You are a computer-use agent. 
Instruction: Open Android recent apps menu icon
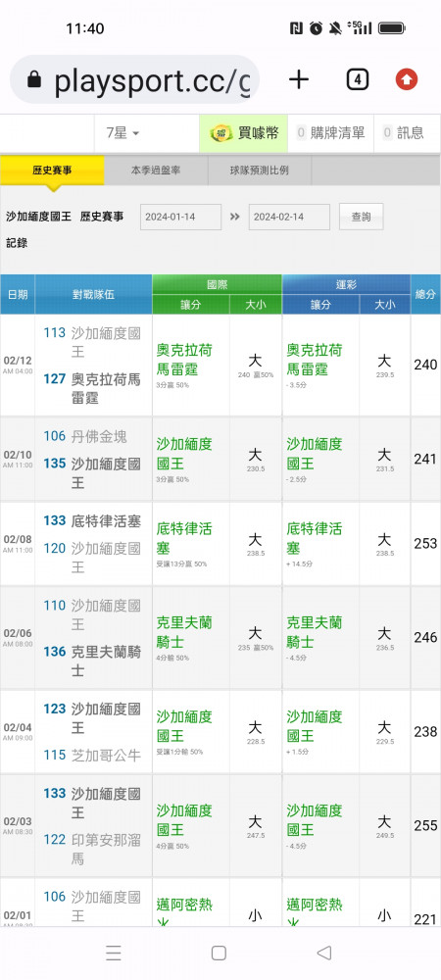pos(113,953)
